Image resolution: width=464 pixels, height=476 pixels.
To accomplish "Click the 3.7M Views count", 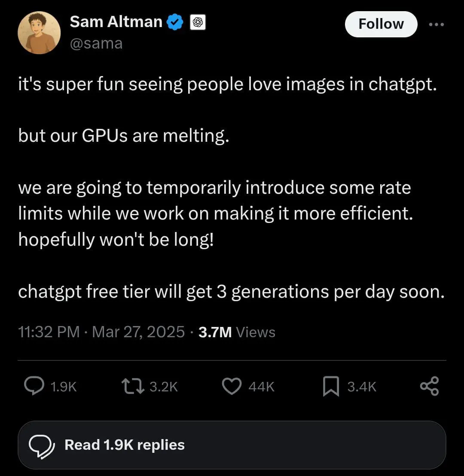I will 237,332.
